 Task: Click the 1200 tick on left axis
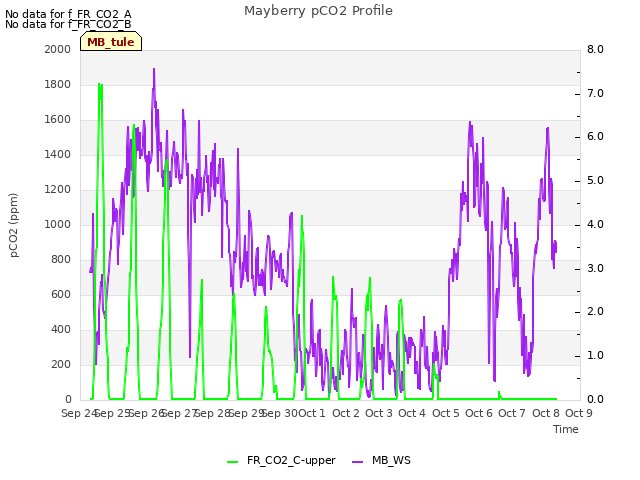58,189
